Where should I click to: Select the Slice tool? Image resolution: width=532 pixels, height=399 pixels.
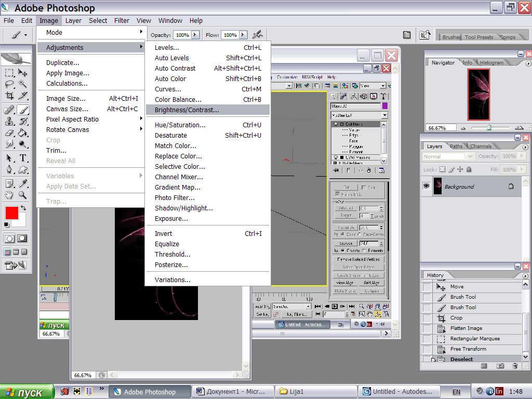(x=23, y=96)
